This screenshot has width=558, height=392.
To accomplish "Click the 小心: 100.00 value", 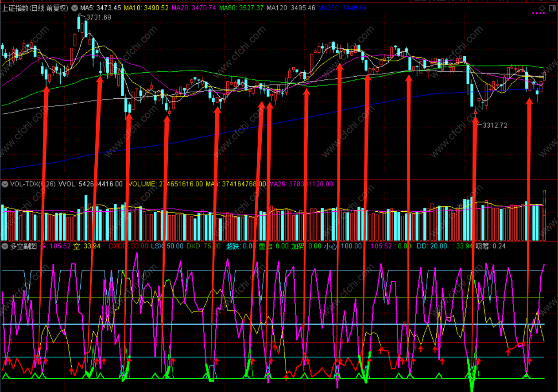I will [x=342, y=246].
